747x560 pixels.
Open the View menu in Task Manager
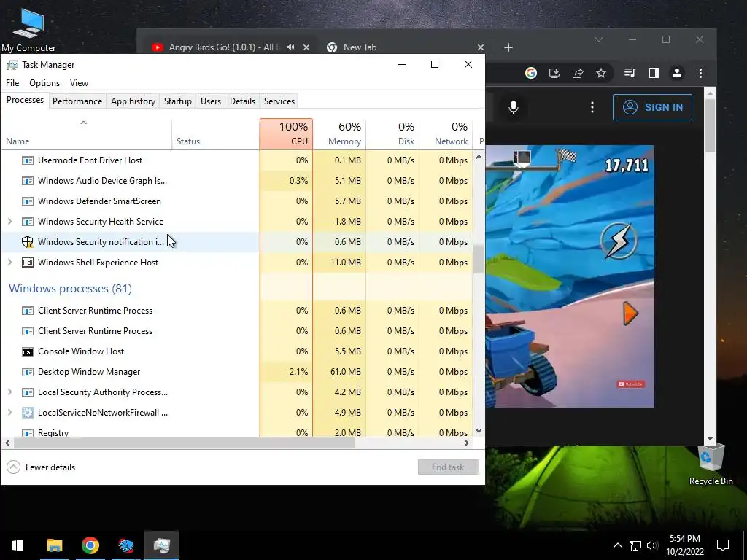pos(79,83)
